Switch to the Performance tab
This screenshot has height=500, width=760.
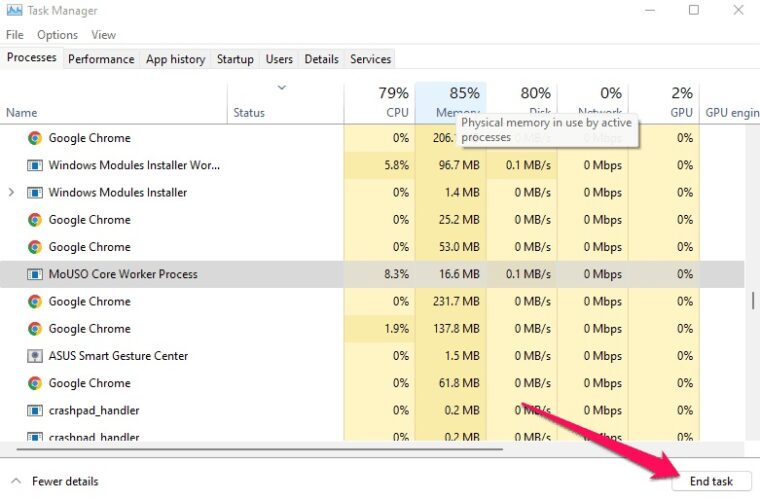[x=101, y=59]
